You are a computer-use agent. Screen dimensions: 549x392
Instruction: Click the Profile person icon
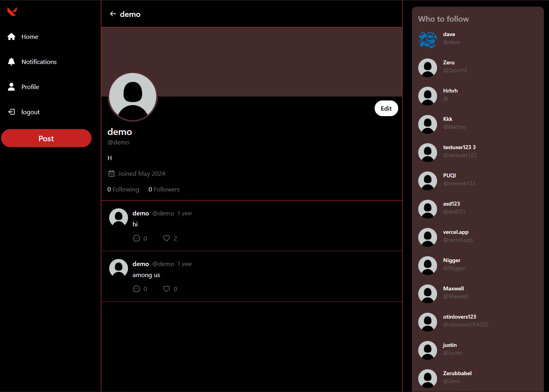point(11,87)
